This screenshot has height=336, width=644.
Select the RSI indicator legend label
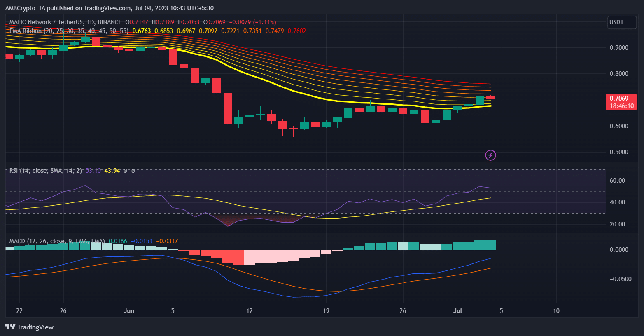coord(46,170)
